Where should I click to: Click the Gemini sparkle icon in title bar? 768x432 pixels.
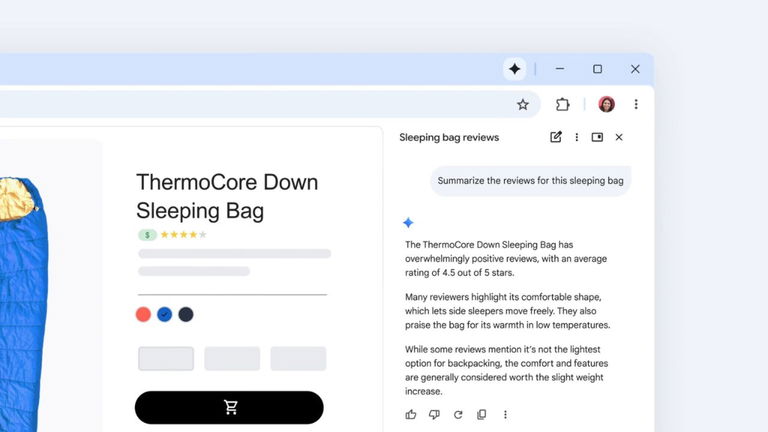tap(514, 69)
